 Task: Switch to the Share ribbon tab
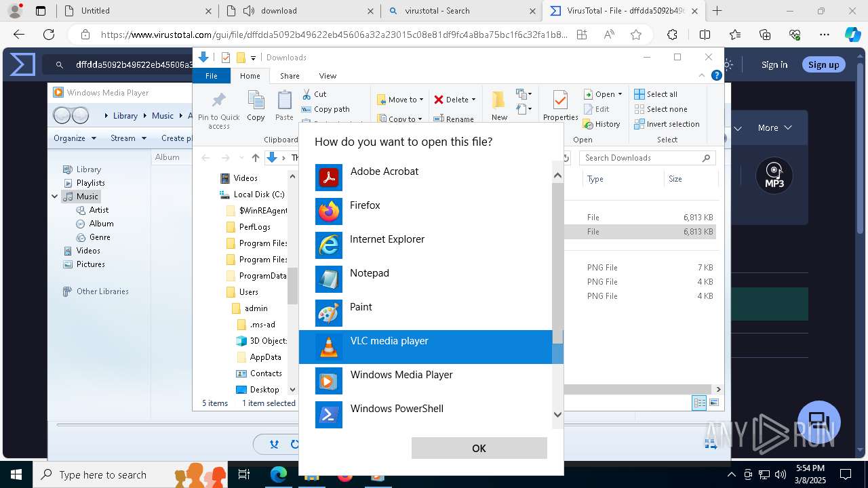coord(290,76)
